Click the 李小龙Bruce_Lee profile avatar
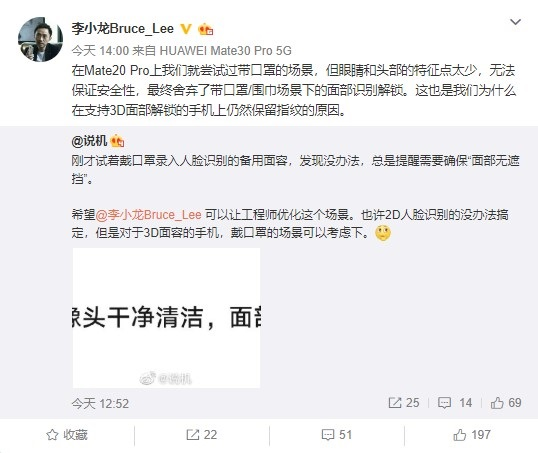Screen dimensions: 538x453 click(40, 39)
